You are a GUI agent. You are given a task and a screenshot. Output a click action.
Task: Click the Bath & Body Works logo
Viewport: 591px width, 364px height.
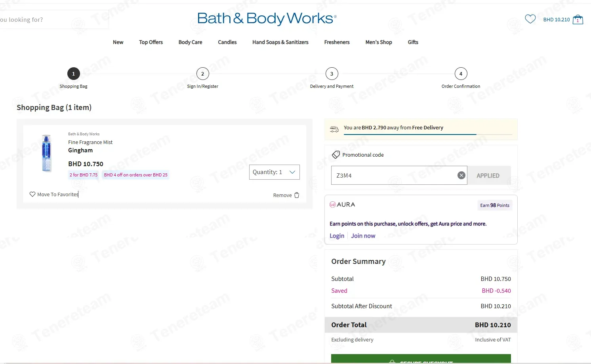click(x=267, y=18)
